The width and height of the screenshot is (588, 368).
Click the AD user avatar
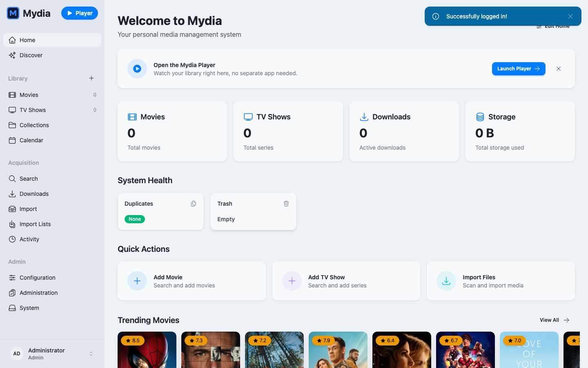(17, 354)
